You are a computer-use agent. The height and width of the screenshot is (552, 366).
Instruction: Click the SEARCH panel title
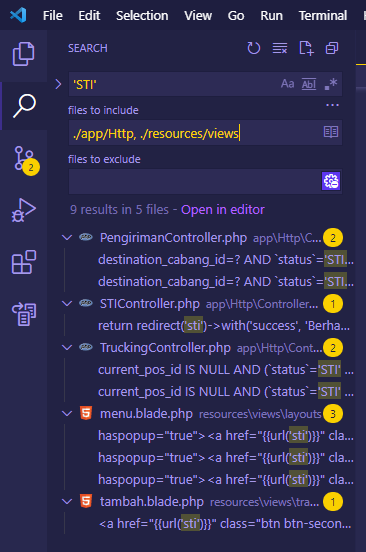pyautogui.click(x=88, y=48)
